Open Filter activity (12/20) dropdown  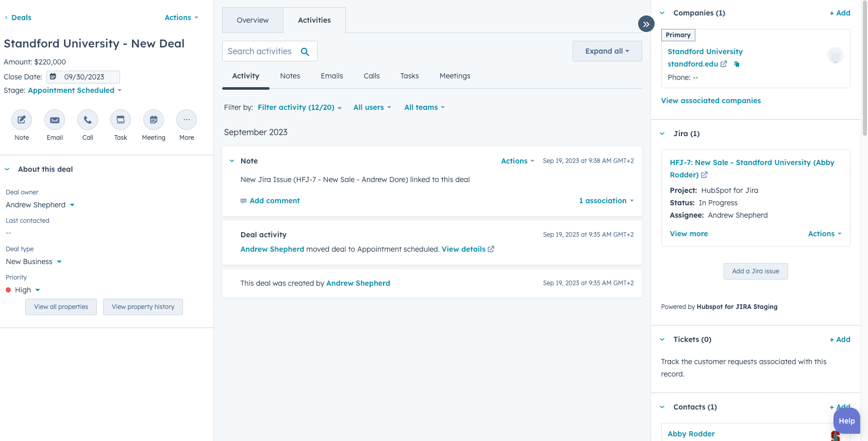[x=299, y=107]
